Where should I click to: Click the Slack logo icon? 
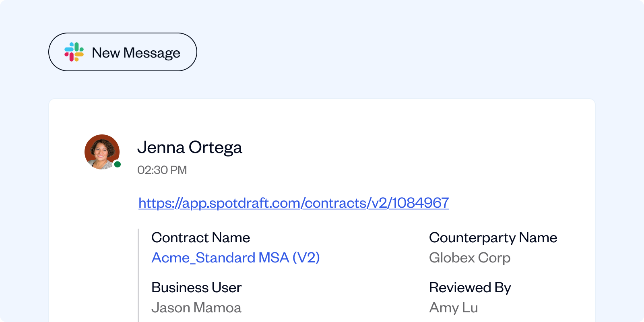[x=74, y=52]
